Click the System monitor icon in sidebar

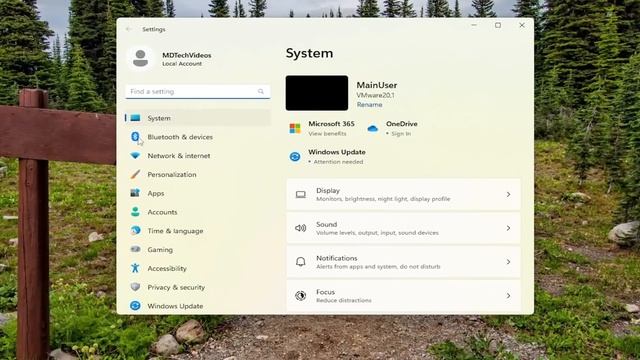coord(136,118)
